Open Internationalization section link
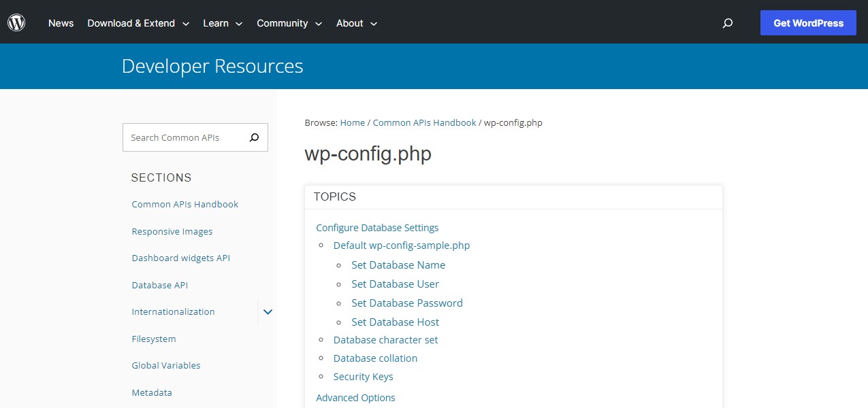The width and height of the screenshot is (868, 408). click(x=173, y=312)
